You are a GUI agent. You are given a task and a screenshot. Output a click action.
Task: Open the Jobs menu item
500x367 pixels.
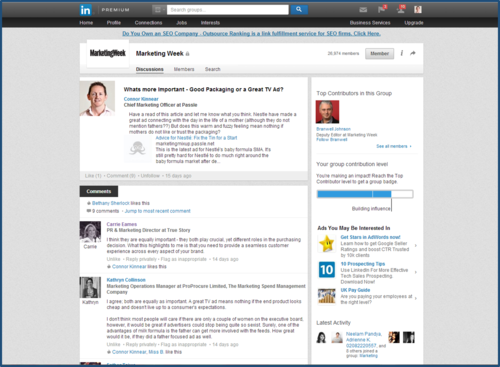coord(181,23)
